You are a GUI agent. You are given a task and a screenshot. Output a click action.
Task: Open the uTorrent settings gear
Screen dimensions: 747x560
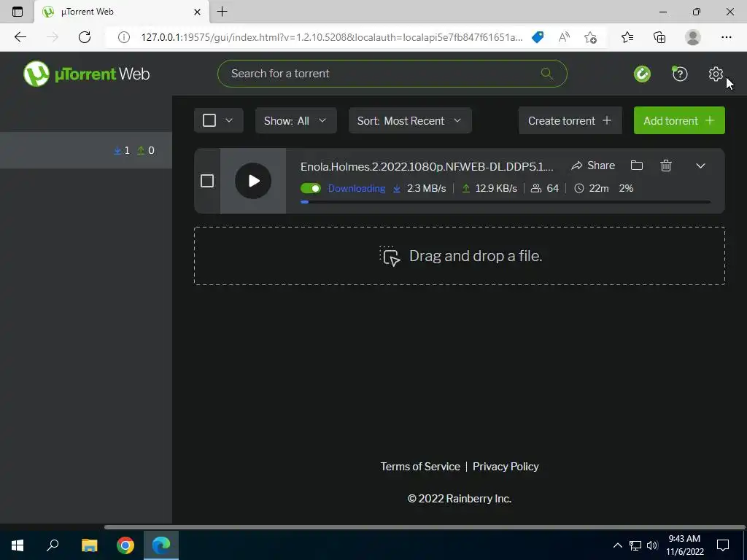(x=715, y=74)
